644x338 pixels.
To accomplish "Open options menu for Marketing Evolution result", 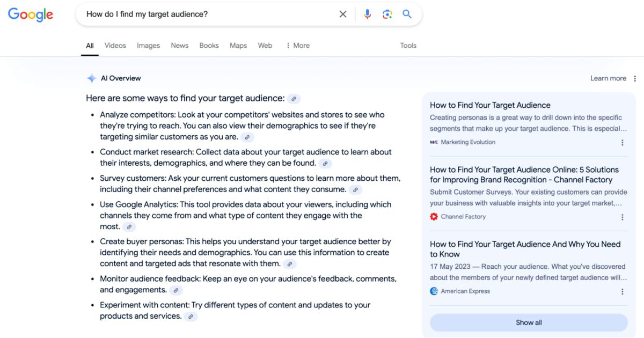I will pos(623,143).
